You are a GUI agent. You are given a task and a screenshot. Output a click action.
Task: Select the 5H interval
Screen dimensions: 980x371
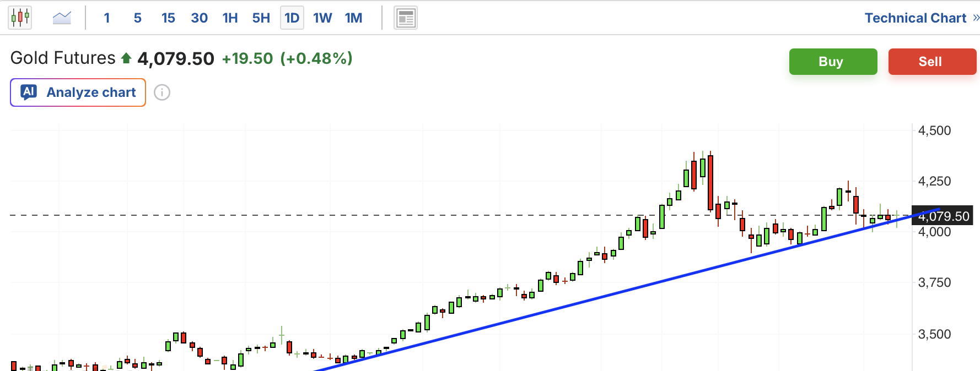pos(261,18)
